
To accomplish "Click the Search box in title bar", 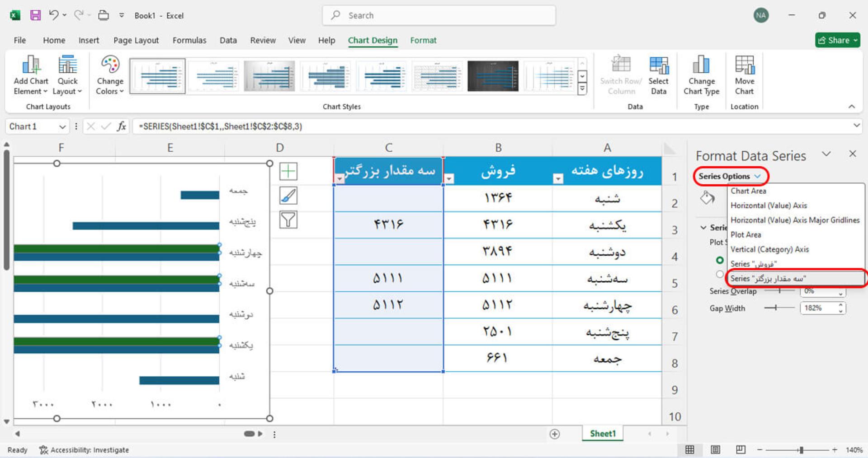I will [x=439, y=15].
